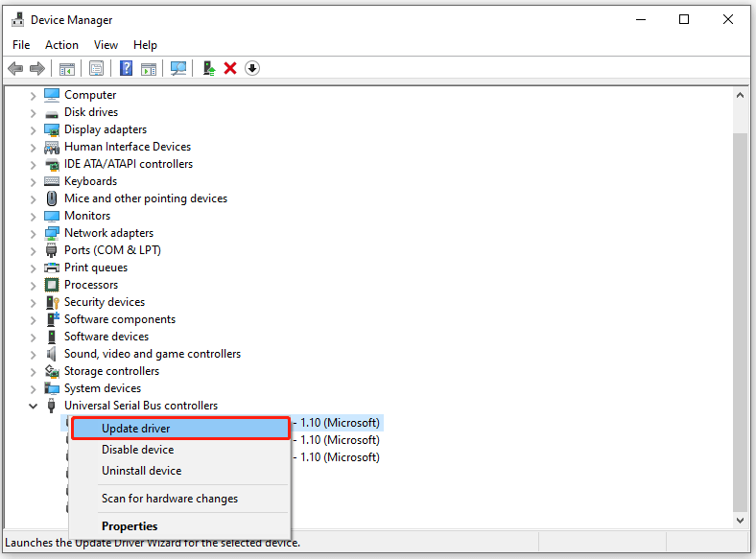Click Scan for hardware changes monitor icon
Viewport: 756px width, 559px height.
coord(177,68)
